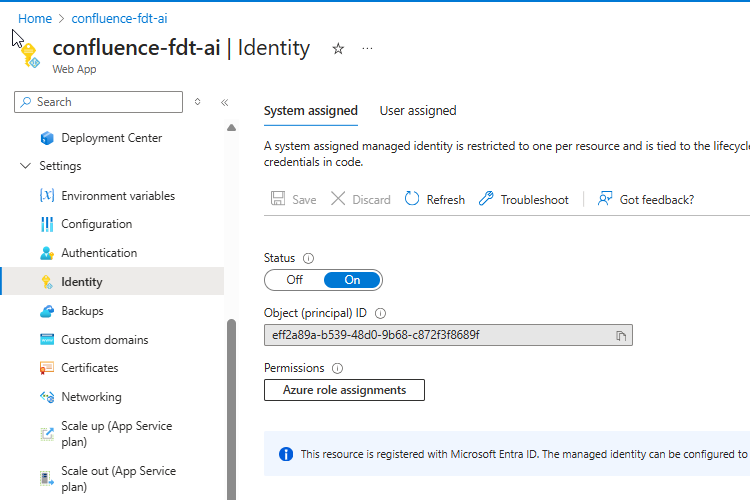Image resolution: width=750 pixels, height=500 pixels.
Task: Click the Backups cloud icon
Action: pos(47,311)
